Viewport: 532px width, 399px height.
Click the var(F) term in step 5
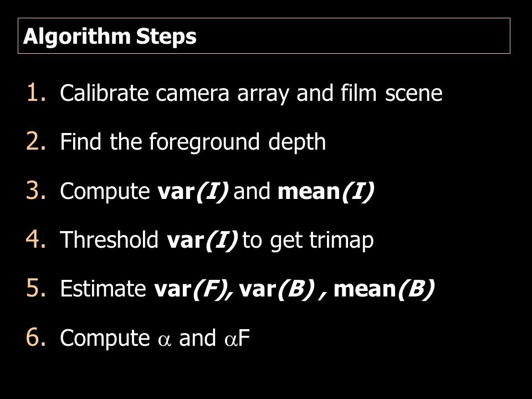coord(192,289)
